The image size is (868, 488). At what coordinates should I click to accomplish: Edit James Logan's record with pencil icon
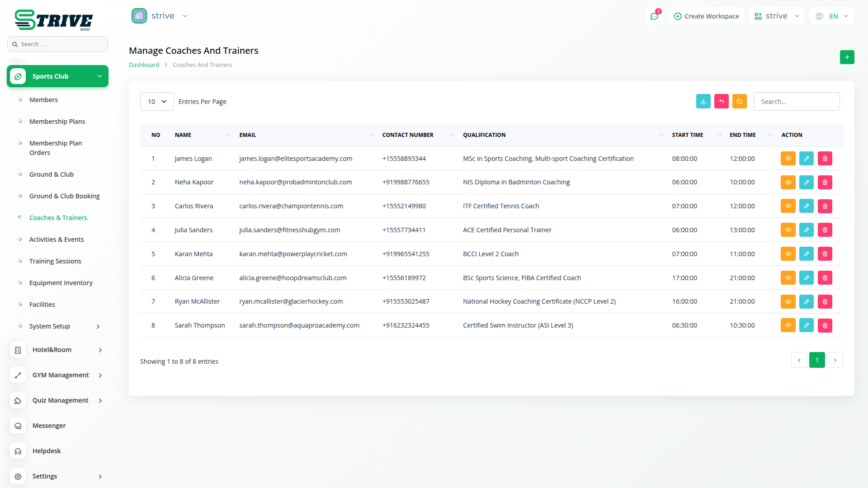(806, 159)
